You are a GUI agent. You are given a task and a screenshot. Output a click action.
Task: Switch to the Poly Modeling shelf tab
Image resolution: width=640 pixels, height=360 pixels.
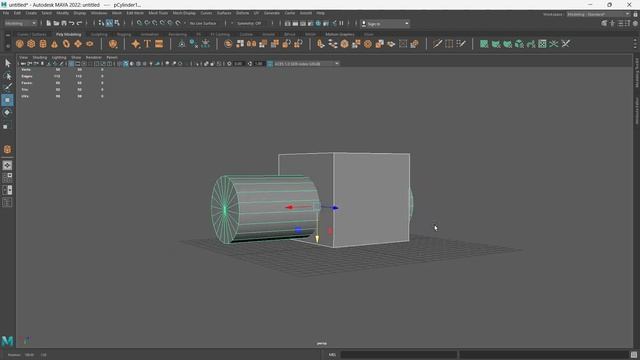point(69,35)
